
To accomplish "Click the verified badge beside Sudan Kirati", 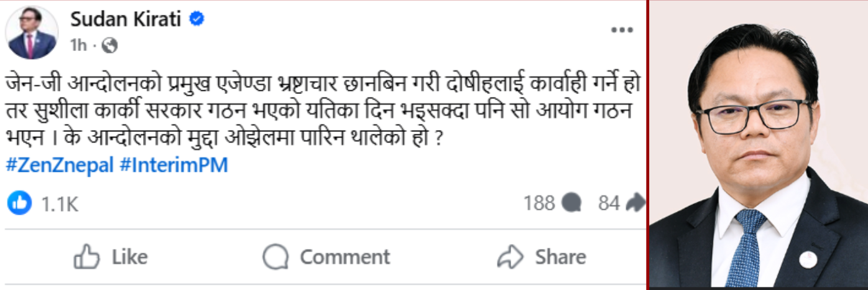I will tap(196, 19).
